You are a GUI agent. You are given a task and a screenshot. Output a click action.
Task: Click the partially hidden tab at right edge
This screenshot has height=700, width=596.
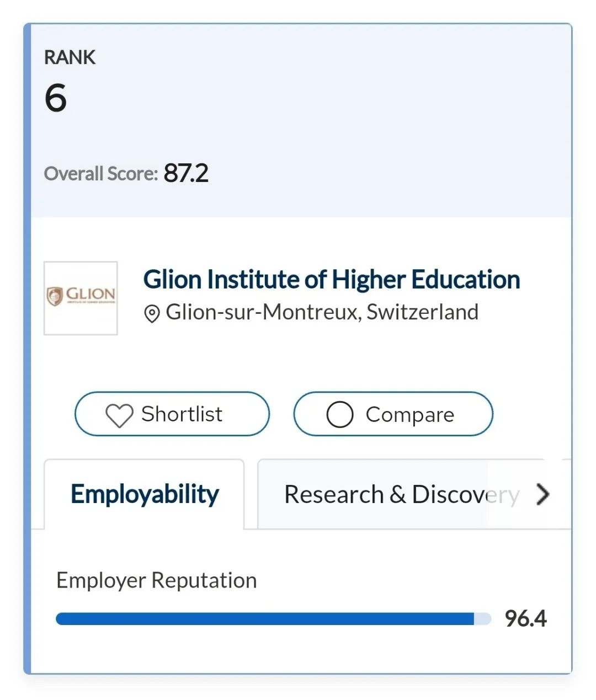coord(566,494)
